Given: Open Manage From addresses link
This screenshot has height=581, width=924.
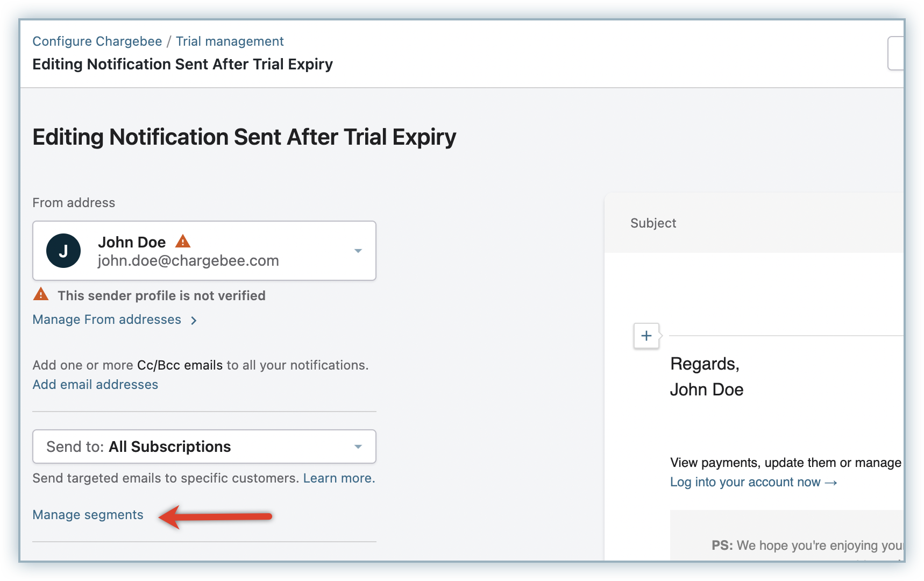Looking at the screenshot, I should pos(107,320).
